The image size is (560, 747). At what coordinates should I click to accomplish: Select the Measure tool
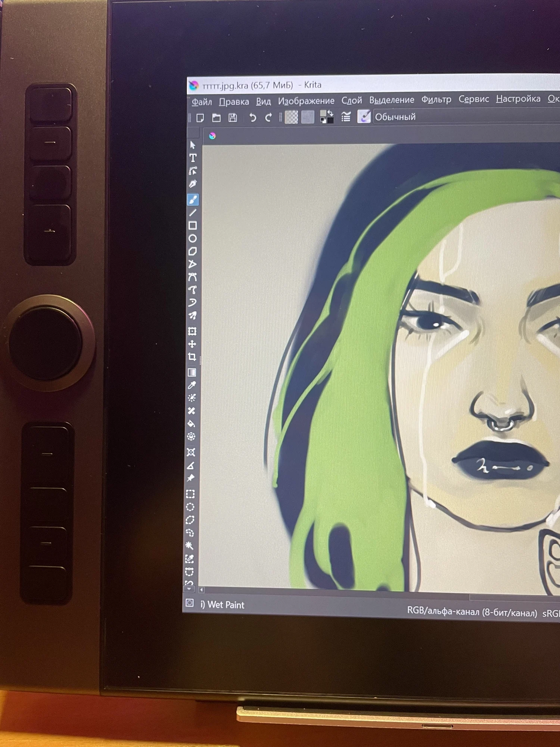pos(191,465)
